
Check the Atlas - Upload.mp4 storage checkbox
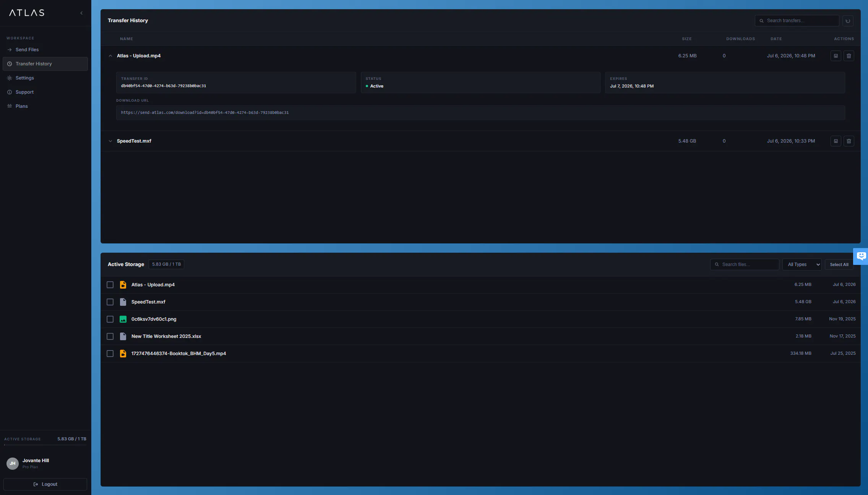pyautogui.click(x=110, y=285)
